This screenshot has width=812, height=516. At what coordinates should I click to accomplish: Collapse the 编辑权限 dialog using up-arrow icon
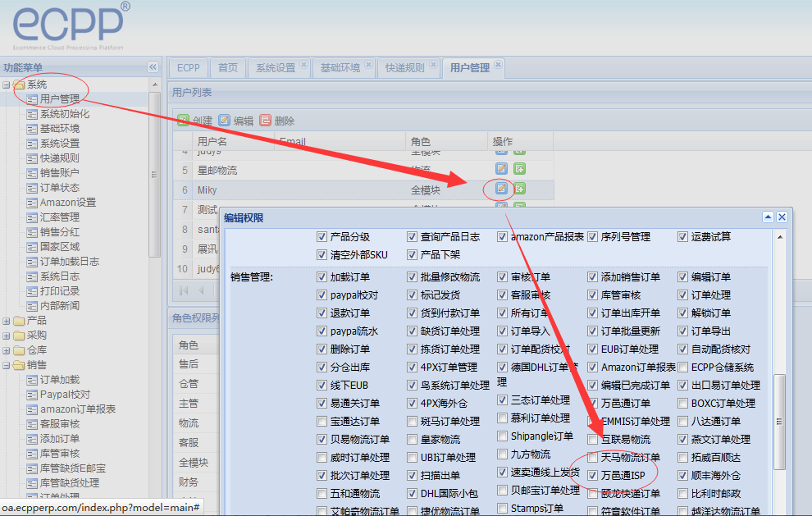pos(768,217)
